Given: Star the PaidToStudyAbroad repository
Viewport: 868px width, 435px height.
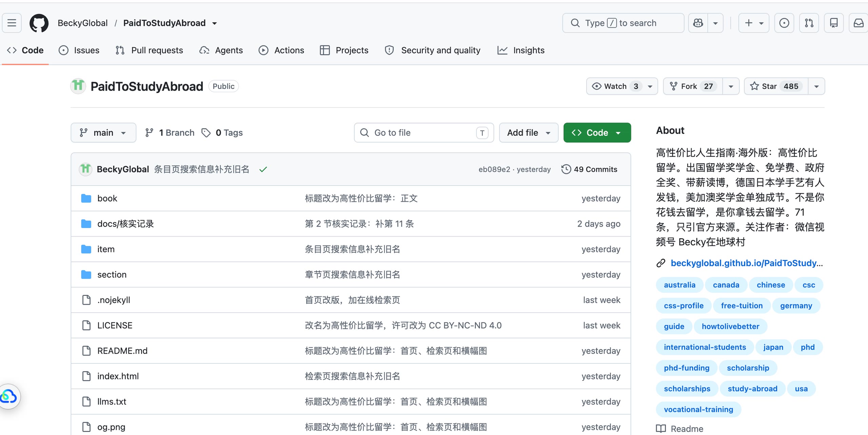Looking at the screenshot, I should (x=776, y=86).
